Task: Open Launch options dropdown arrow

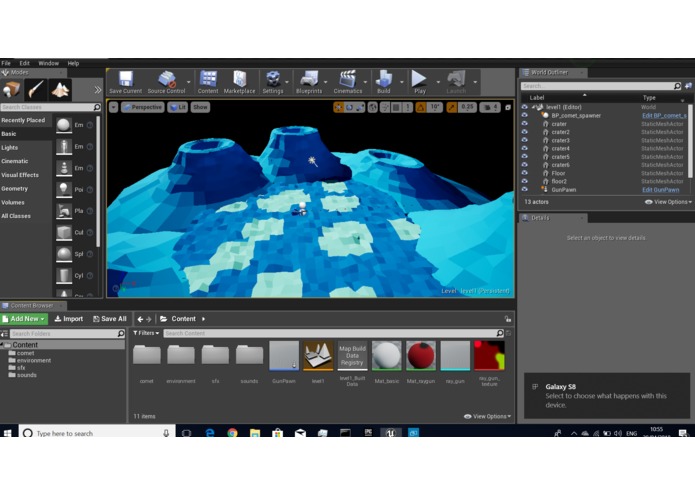Action: coord(475,82)
